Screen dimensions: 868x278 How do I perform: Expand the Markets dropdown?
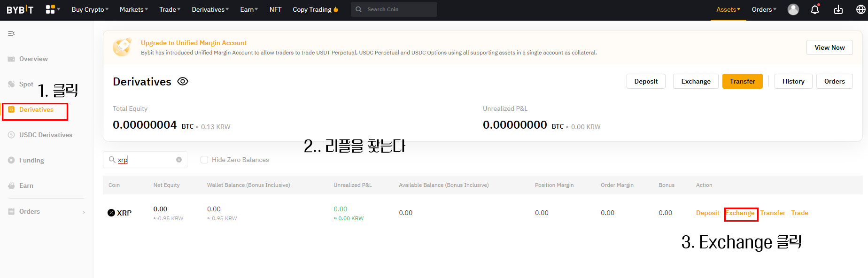pyautogui.click(x=134, y=9)
